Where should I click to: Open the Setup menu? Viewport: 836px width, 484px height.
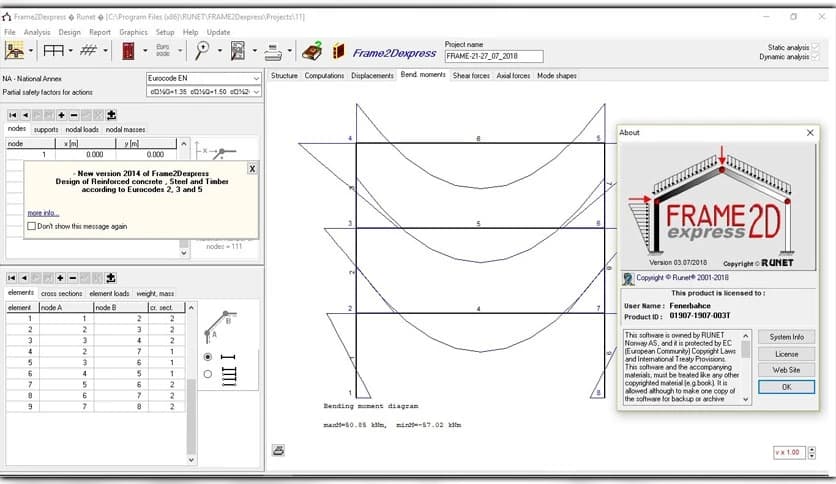click(x=165, y=32)
